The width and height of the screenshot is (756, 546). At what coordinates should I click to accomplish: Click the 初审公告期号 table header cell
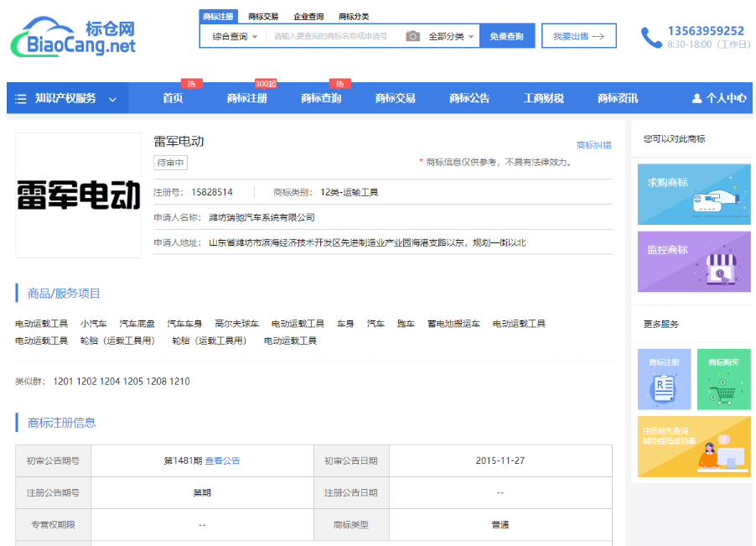coord(53,460)
